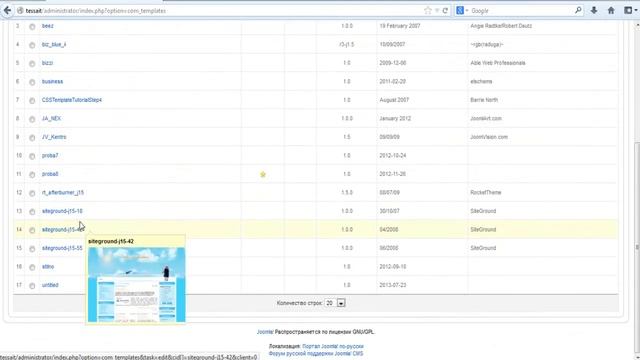Screen dimensions: 640x360
Task: Select the CSSTemplateTutorialStep4 radio button
Action: pos(32,100)
